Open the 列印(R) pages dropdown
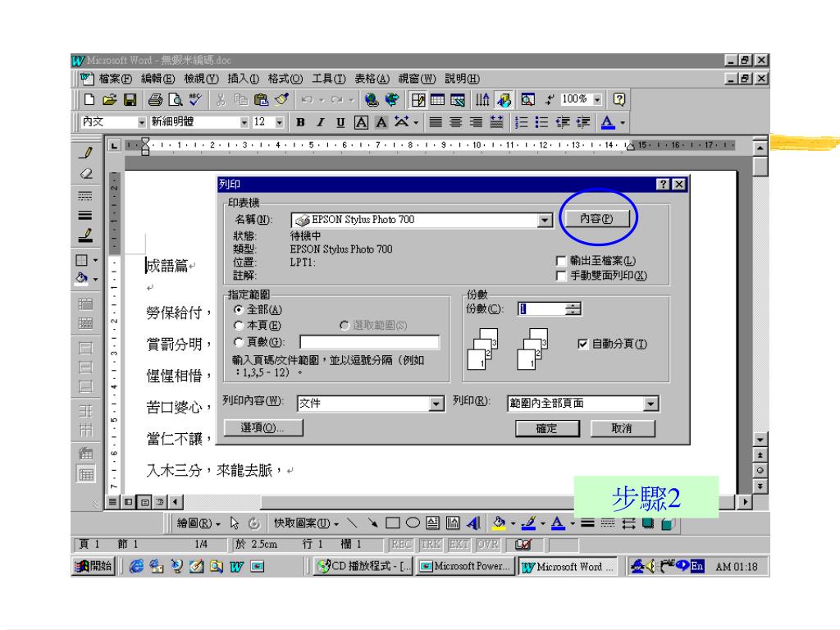The height and width of the screenshot is (630, 840). pos(651,404)
